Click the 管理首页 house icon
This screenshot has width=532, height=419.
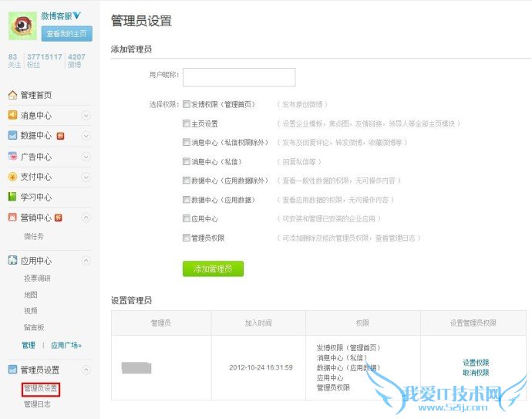[x=12, y=95]
